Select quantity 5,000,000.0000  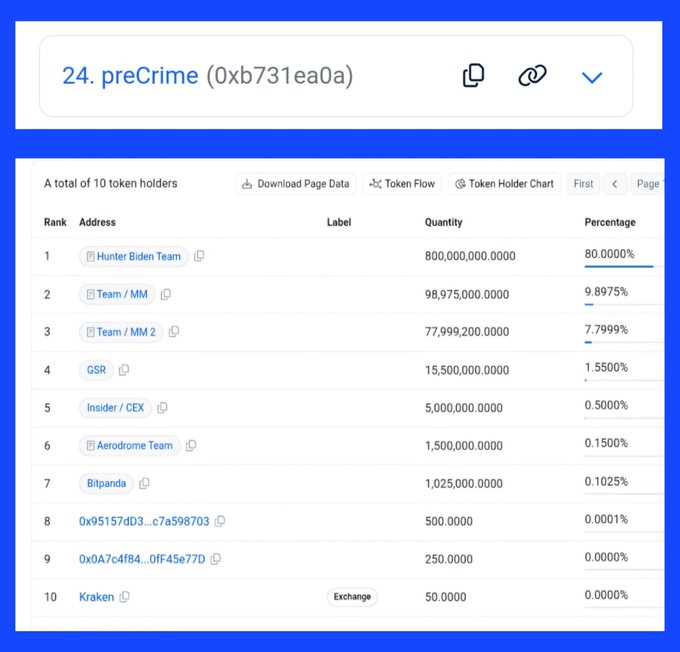pos(464,408)
